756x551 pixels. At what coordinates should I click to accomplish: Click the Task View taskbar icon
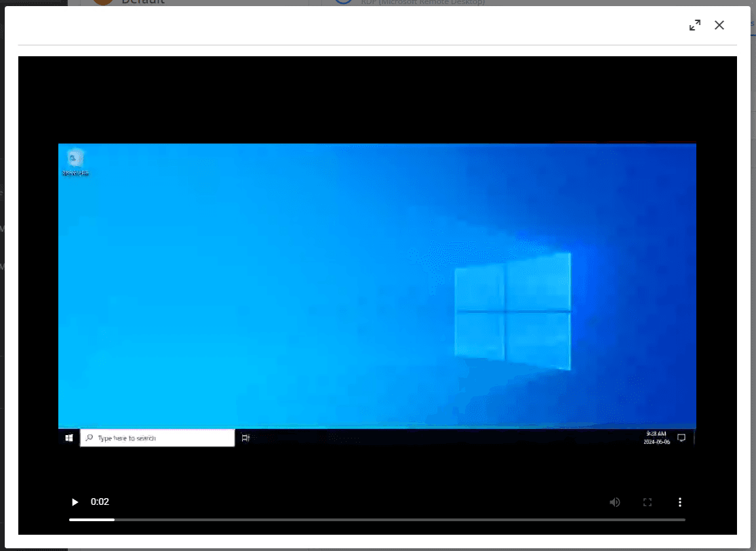[245, 438]
